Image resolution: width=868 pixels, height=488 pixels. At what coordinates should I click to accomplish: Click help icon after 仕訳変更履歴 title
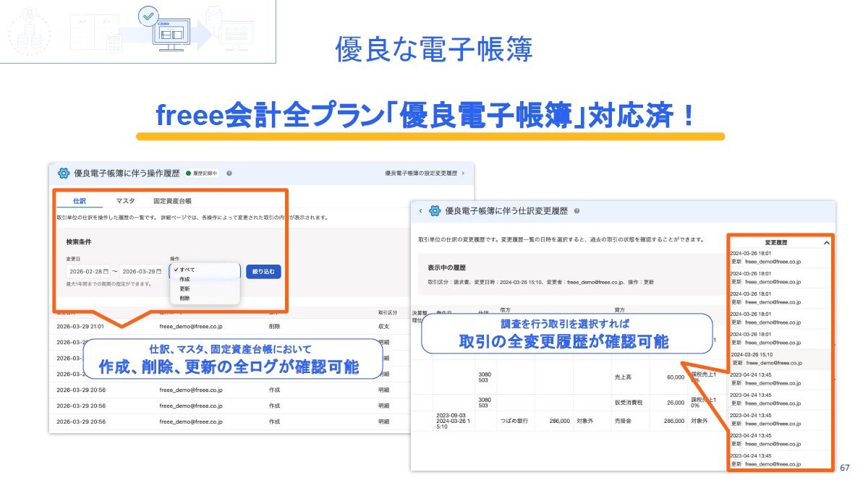(577, 211)
